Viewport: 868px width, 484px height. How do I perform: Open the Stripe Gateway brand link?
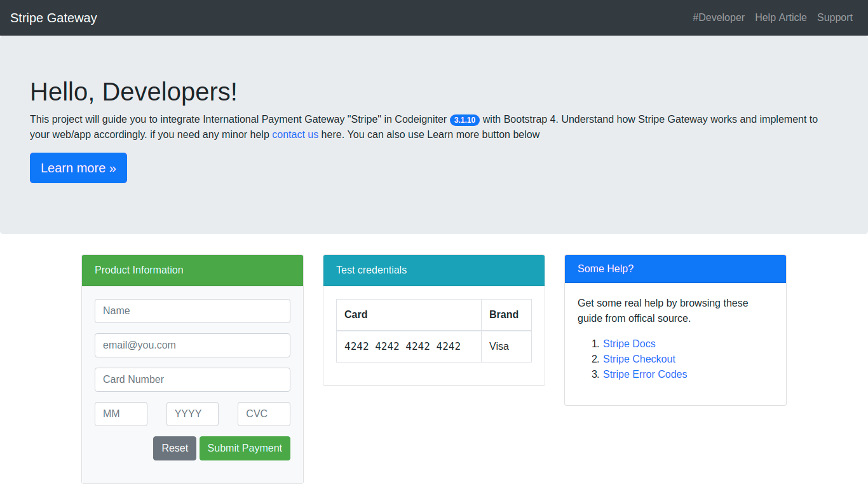[53, 18]
